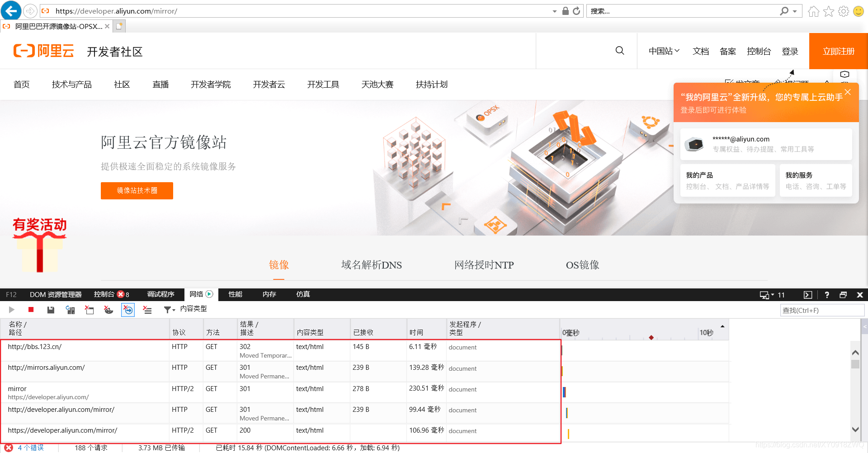The height and width of the screenshot is (453, 868).
Task: Click the clear cache icon
Action: 90,310
